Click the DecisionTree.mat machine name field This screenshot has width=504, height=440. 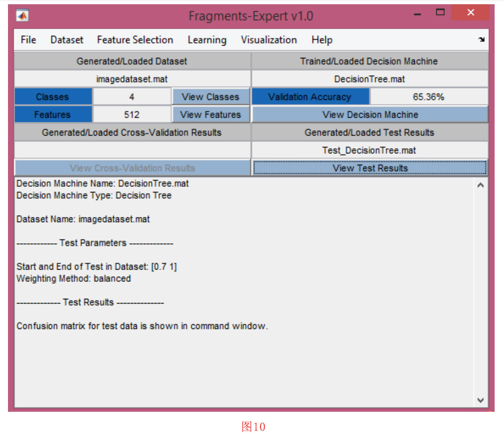tap(370, 79)
